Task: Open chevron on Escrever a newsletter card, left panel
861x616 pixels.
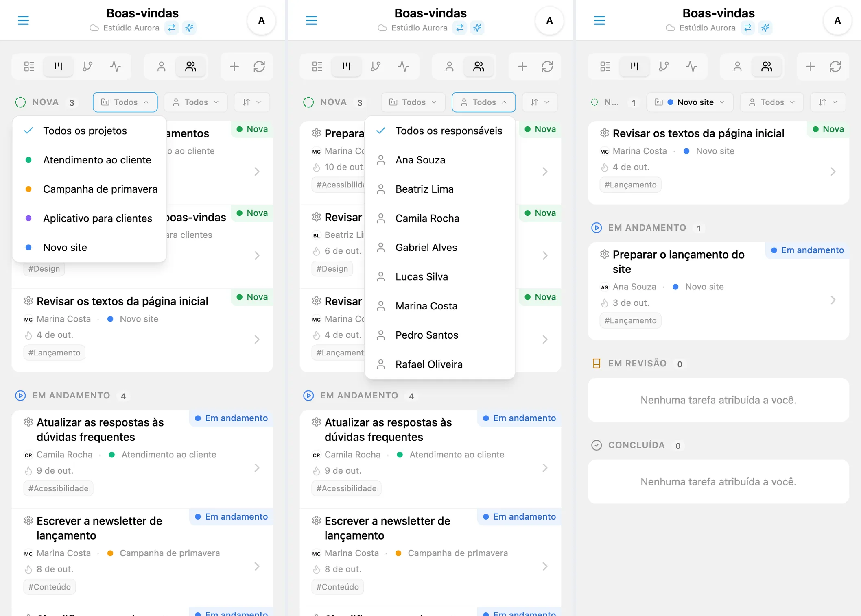Action: point(257,566)
